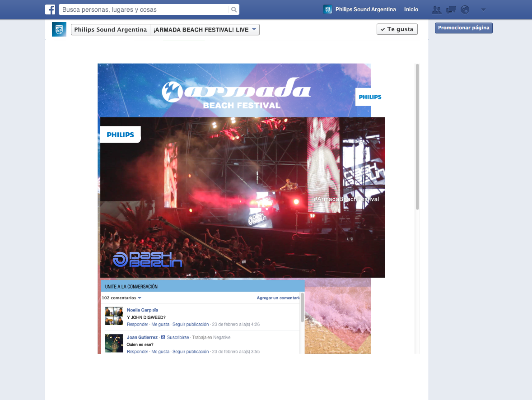Click the Y JOHN DIGWEED? comment text

[146, 317]
